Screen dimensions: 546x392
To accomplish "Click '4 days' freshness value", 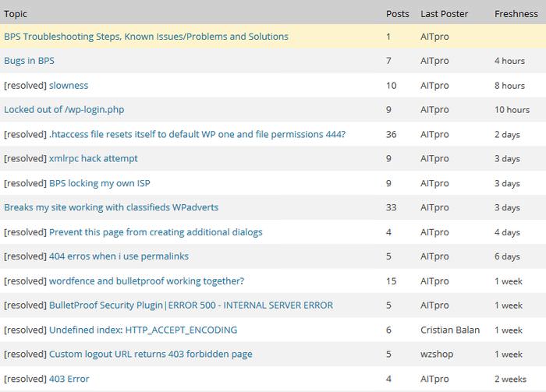I will (507, 232).
